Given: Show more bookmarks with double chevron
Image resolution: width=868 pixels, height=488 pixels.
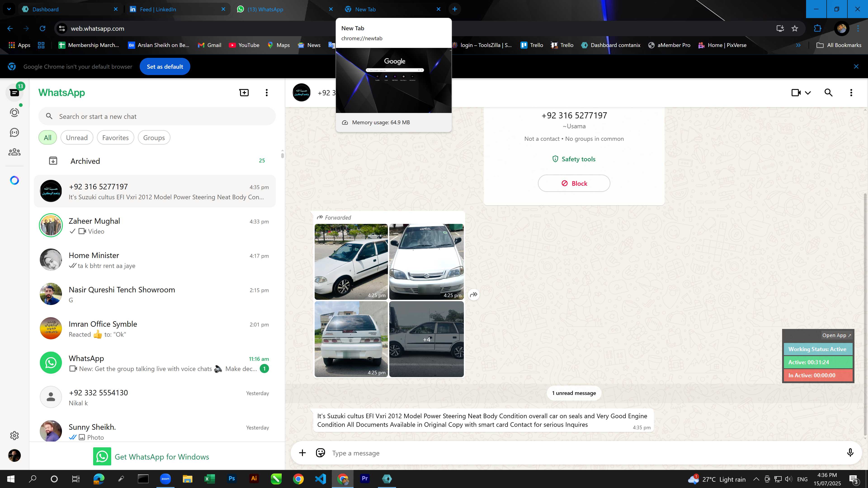Looking at the screenshot, I should (x=798, y=45).
